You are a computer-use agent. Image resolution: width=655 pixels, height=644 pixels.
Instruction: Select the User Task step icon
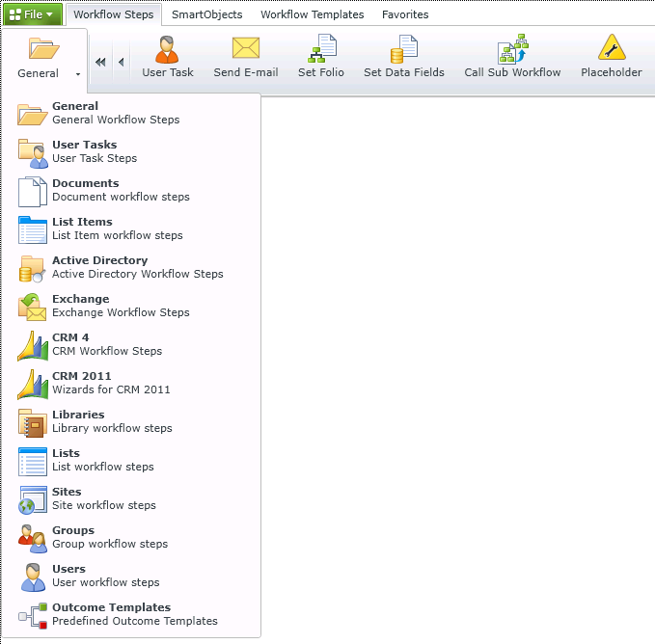167,49
